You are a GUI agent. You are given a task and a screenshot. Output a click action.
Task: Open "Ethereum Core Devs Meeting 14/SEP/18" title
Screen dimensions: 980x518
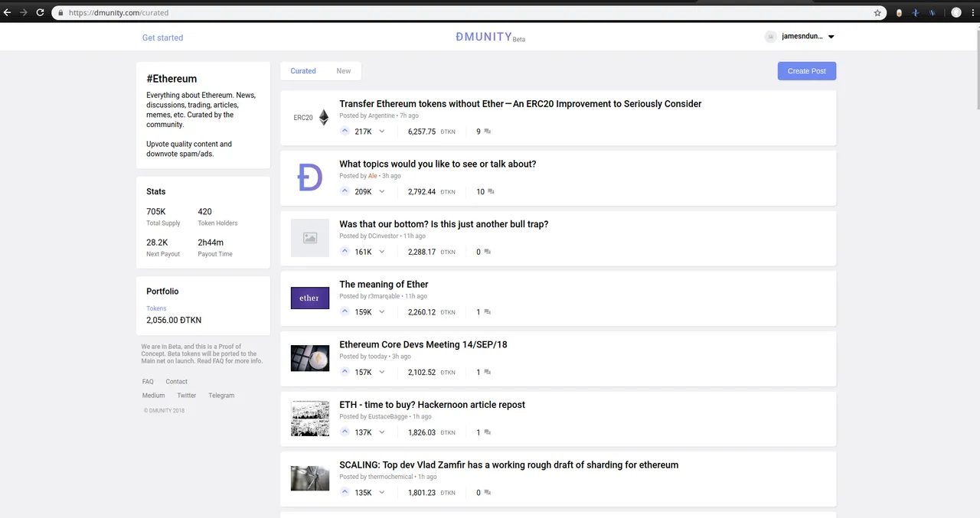tap(423, 344)
